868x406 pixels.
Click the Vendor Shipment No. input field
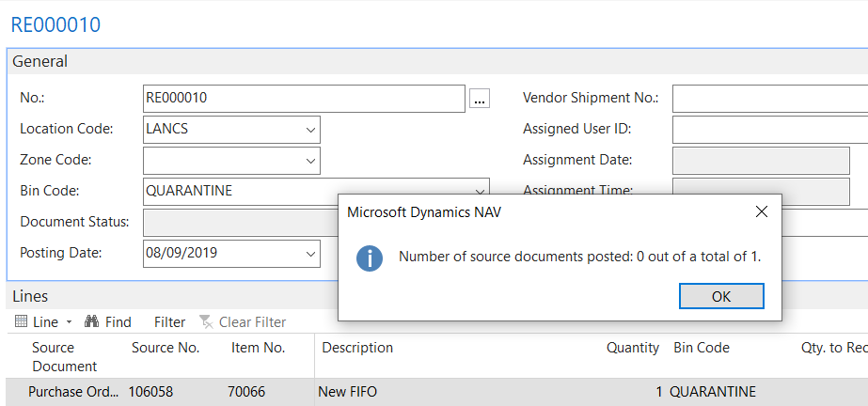pyautogui.click(x=769, y=99)
